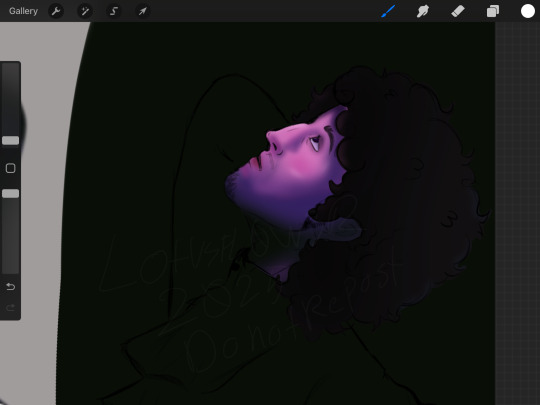540x405 pixels.
Task: Undo the last stroke
Action: (x=10, y=287)
